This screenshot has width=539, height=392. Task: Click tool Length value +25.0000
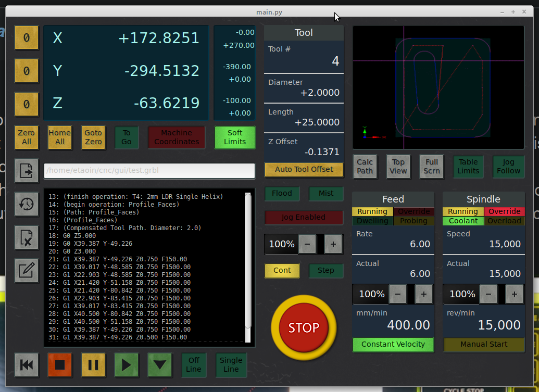(317, 122)
